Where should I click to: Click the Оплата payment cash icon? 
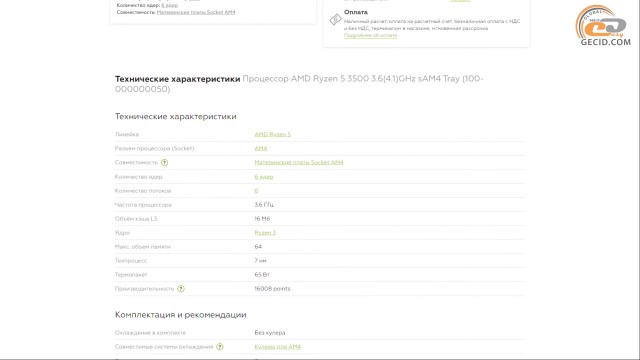coord(335,20)
